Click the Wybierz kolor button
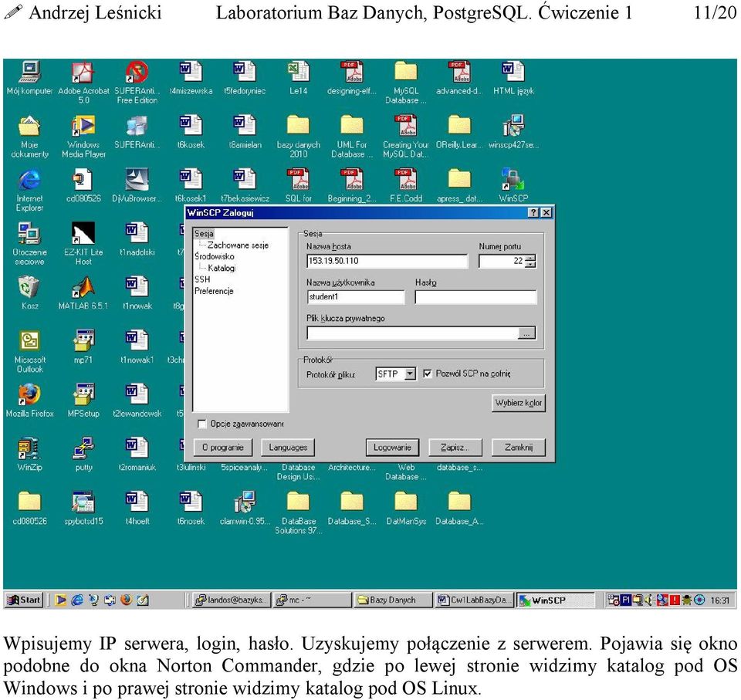 [519, 403]
